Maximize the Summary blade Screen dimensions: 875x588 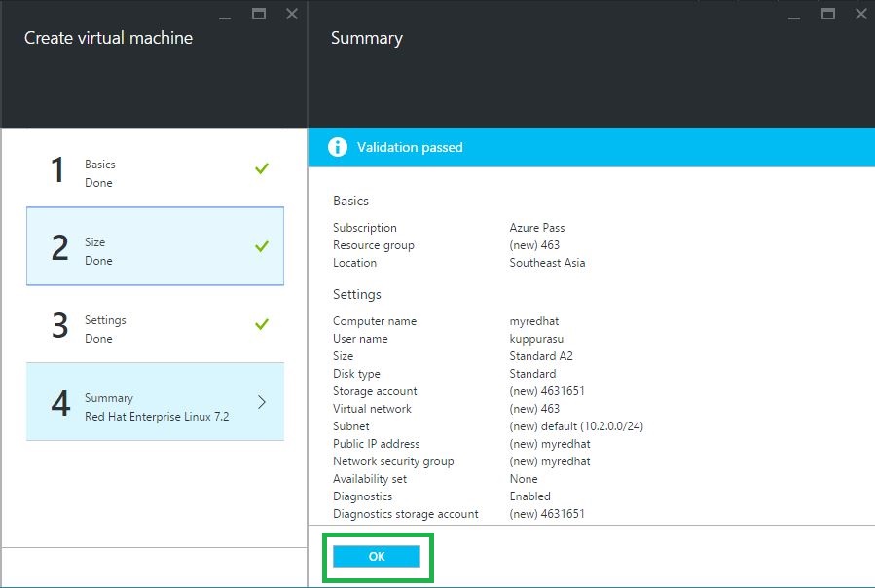click(828, 14)
